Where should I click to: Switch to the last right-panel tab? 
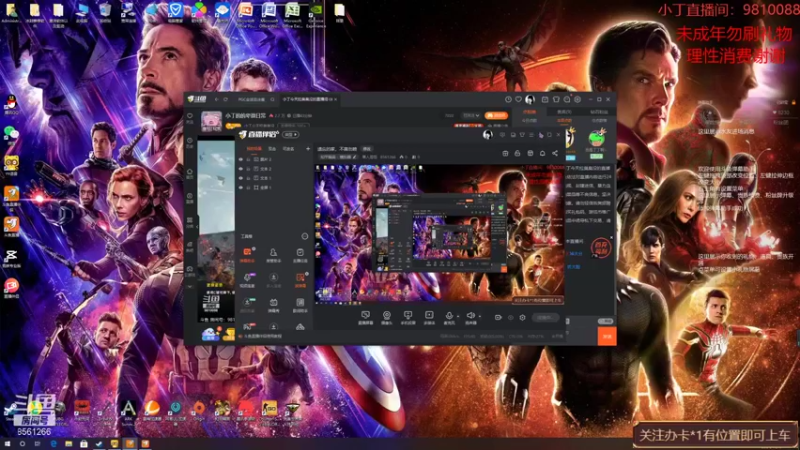click(599, 111)
